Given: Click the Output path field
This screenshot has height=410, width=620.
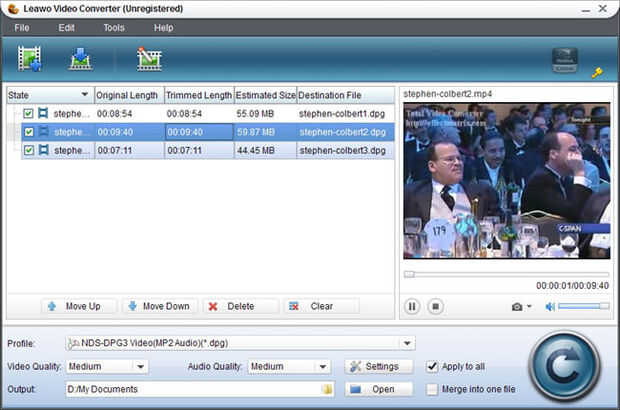Looking at the screenshot, I should point(200,389).
